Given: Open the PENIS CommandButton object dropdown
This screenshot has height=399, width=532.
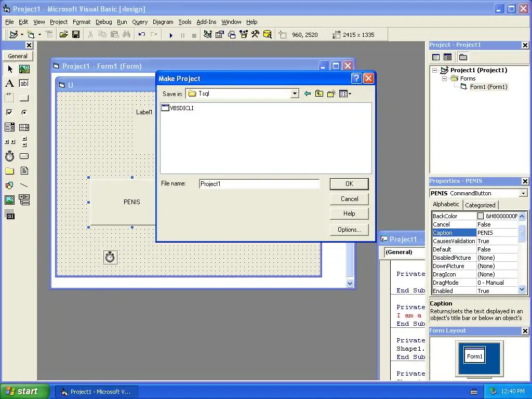Looking at the screenshot, I should (523, 193).
